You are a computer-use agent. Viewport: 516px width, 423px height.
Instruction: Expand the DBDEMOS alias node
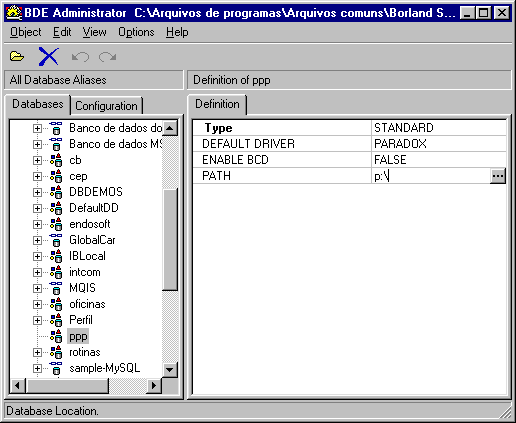tap(37, 192)
